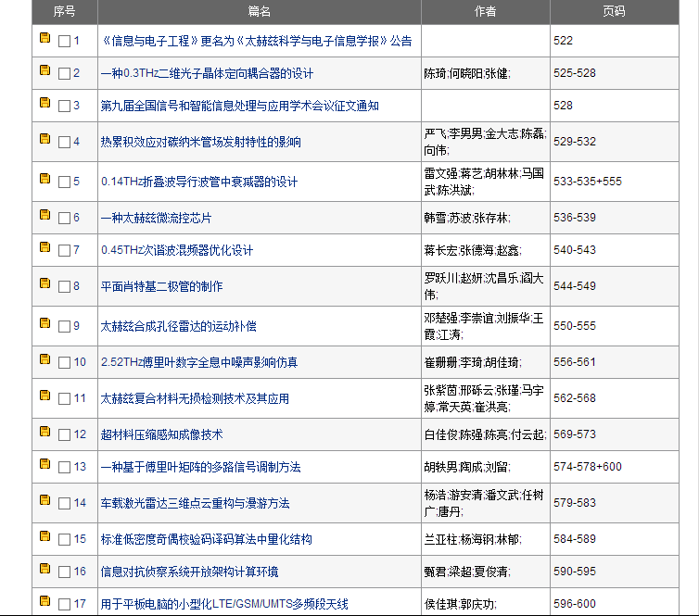Click the yellow document icon in row 9
Image resolution: width=699 pixels, height=616 pixels.
[x=44, y=323]
